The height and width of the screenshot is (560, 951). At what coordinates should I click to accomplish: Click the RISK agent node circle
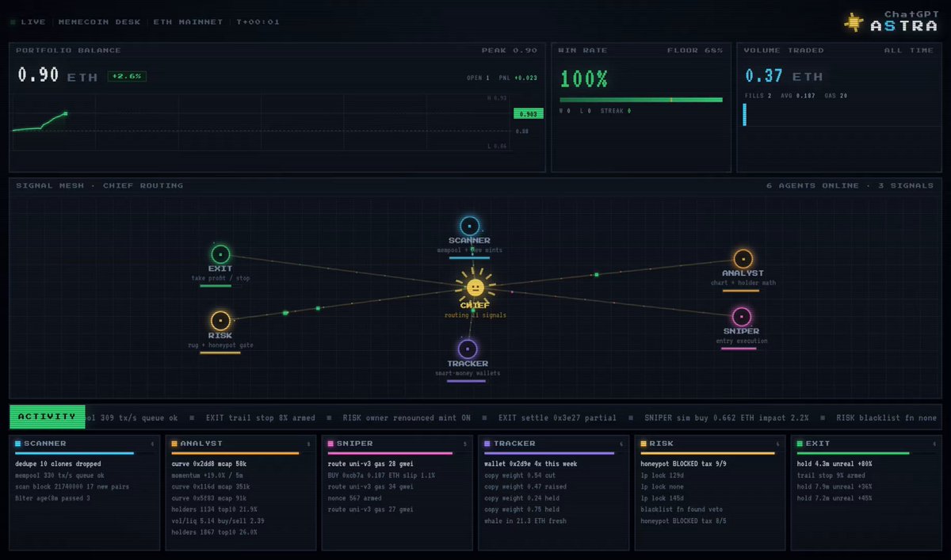click(x=220, y=321)
